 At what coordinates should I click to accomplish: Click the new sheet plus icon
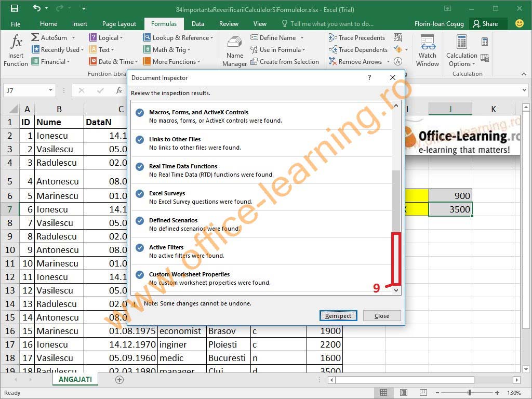119,380
